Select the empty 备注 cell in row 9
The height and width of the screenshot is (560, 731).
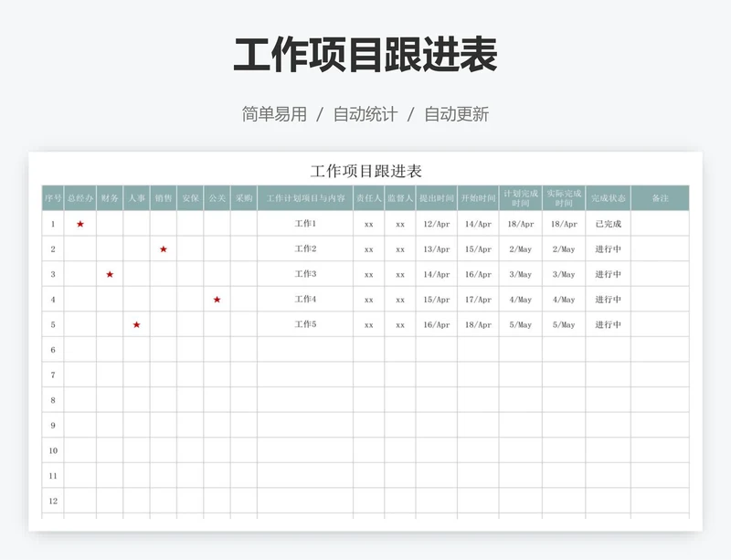(660, 425)
